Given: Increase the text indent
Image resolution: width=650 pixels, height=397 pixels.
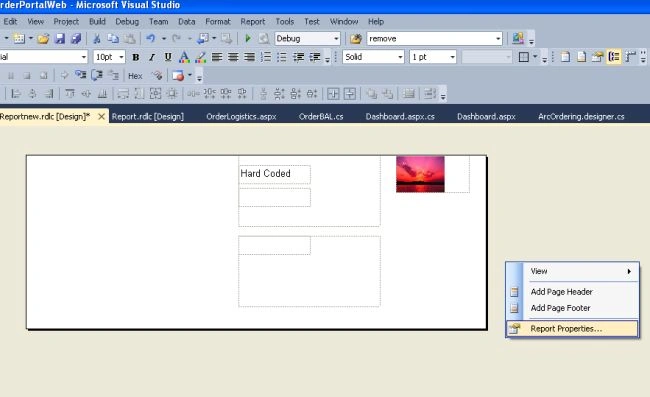Looking at the screenshot, I should (x=315, y=57).
